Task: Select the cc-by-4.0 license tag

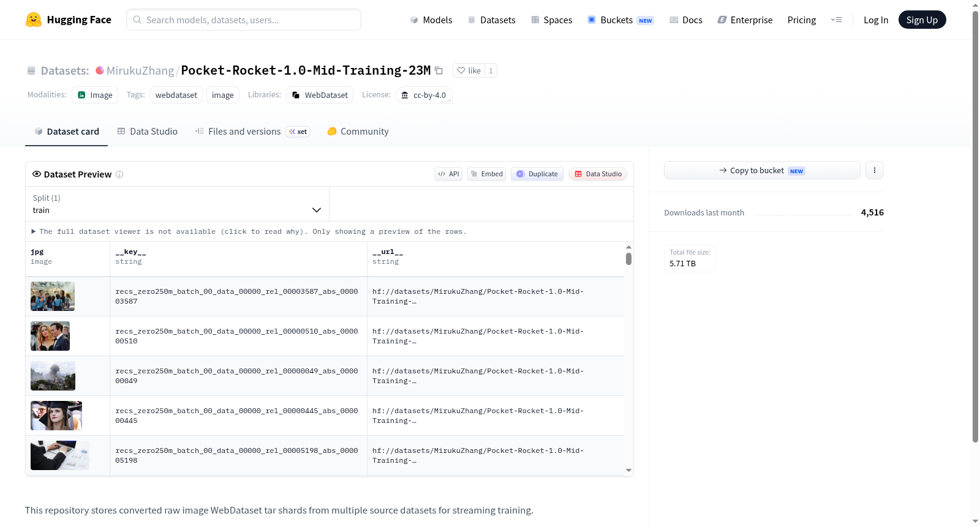Action: click(x=424, y=95)
